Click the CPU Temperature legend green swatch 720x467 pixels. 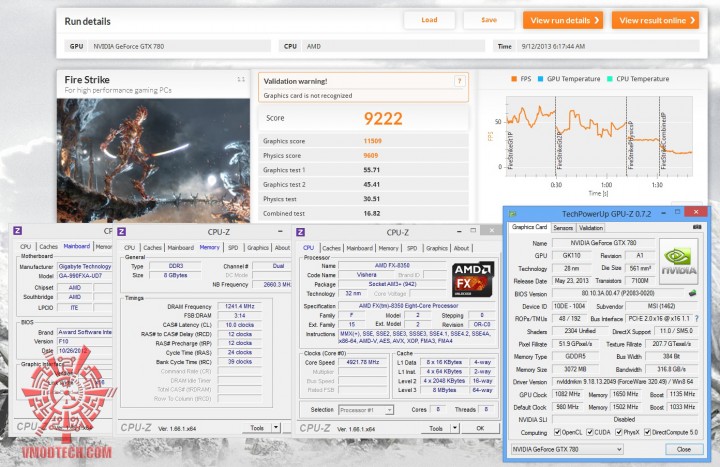click(x=610, y=79)
